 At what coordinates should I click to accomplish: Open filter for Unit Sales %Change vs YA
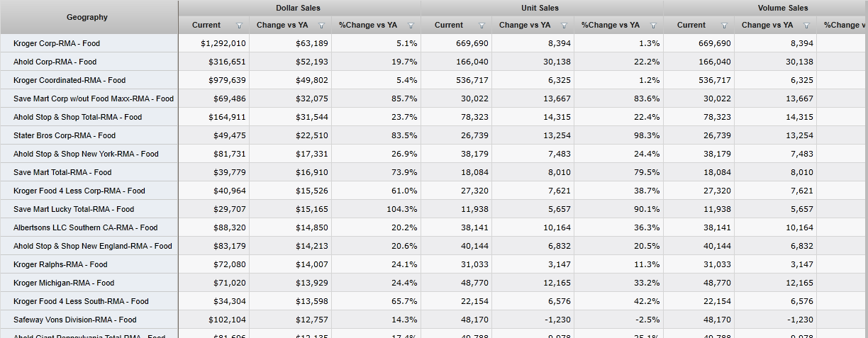coord(653,26)
